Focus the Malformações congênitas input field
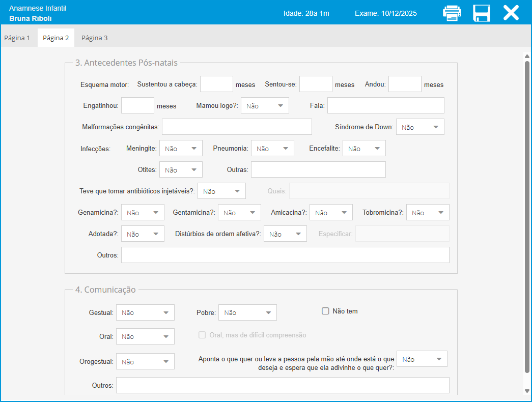This screenshot has width=532, height=402. (237, 127)
